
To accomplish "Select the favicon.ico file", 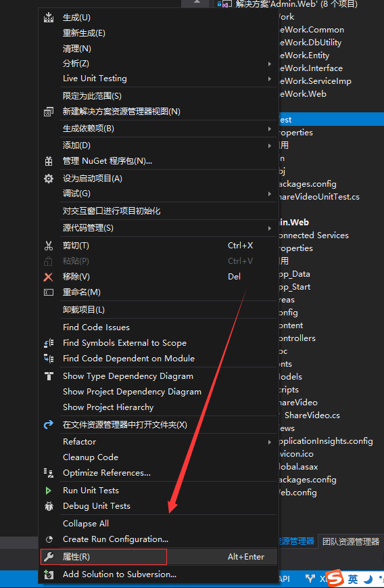I will [x=296, y=454].
